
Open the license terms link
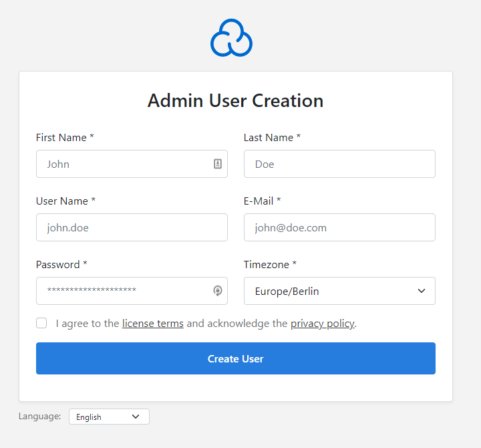coord(153,324)
